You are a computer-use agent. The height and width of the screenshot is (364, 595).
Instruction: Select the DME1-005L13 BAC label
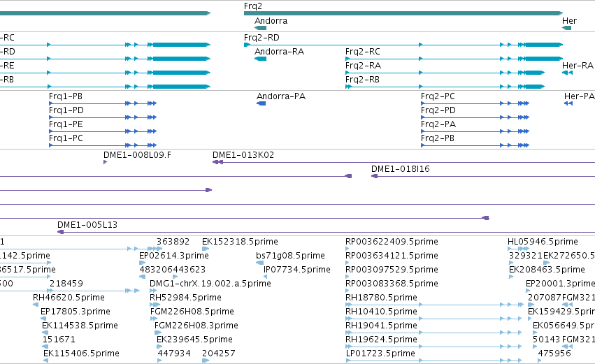tap(87, 225)
